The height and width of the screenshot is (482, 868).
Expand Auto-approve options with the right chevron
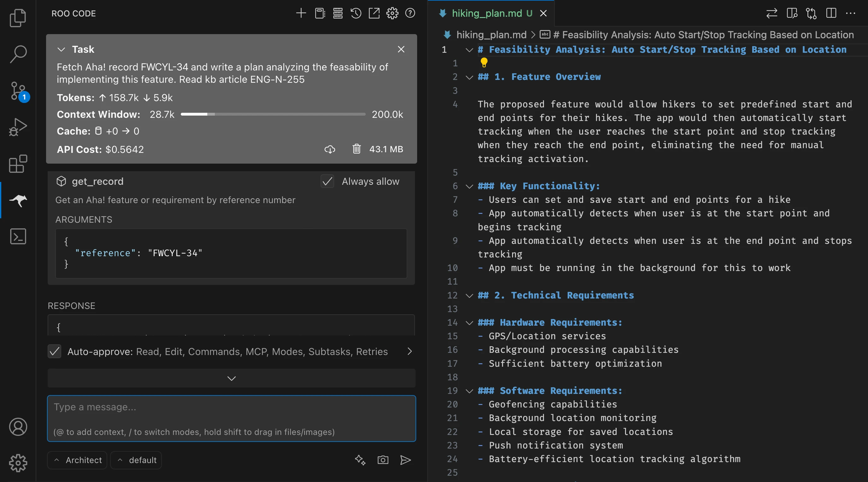click(410, 352)
